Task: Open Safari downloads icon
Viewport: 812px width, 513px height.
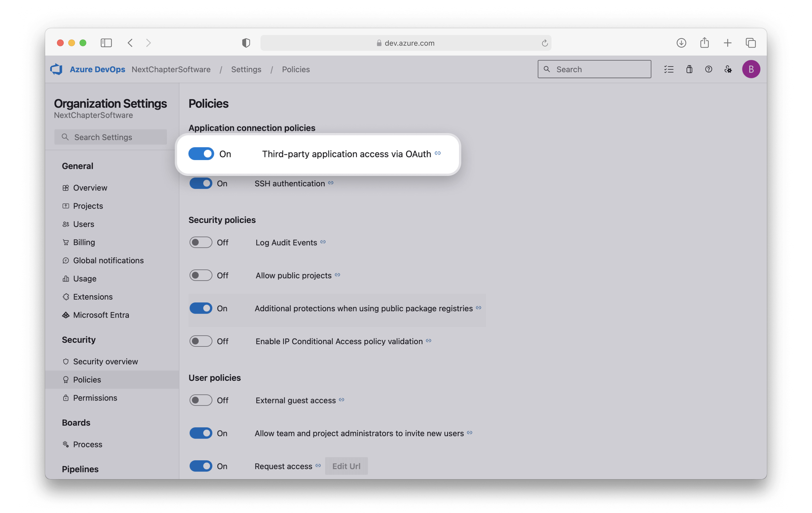Action: pyautogui.click(x=681, y=43)
